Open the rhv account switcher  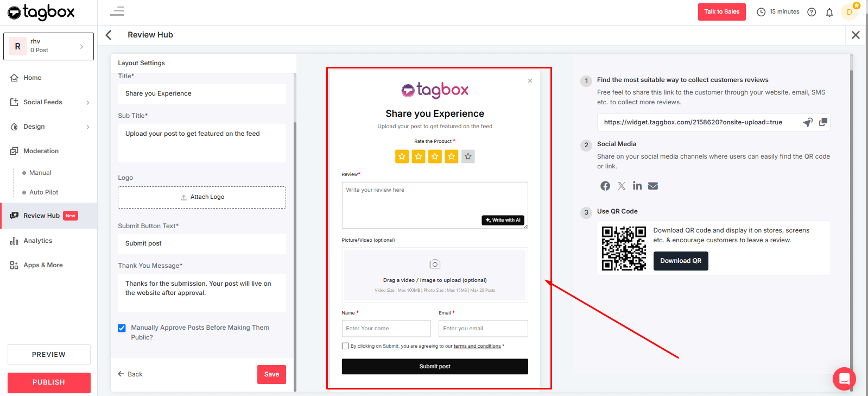coord(49,46)
